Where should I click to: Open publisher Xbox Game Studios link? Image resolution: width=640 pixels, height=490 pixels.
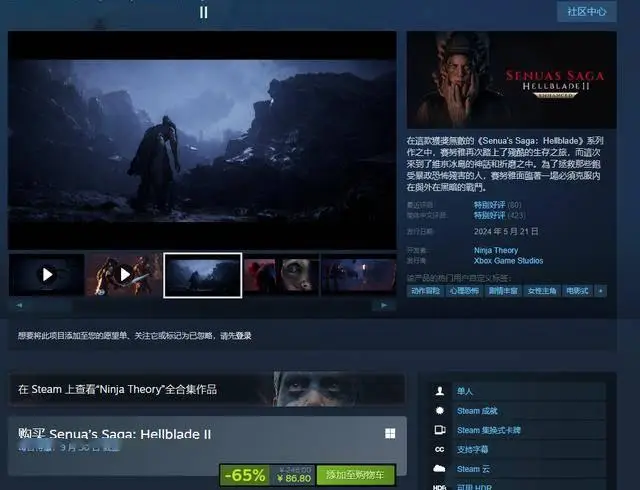[x=508, y=261]
